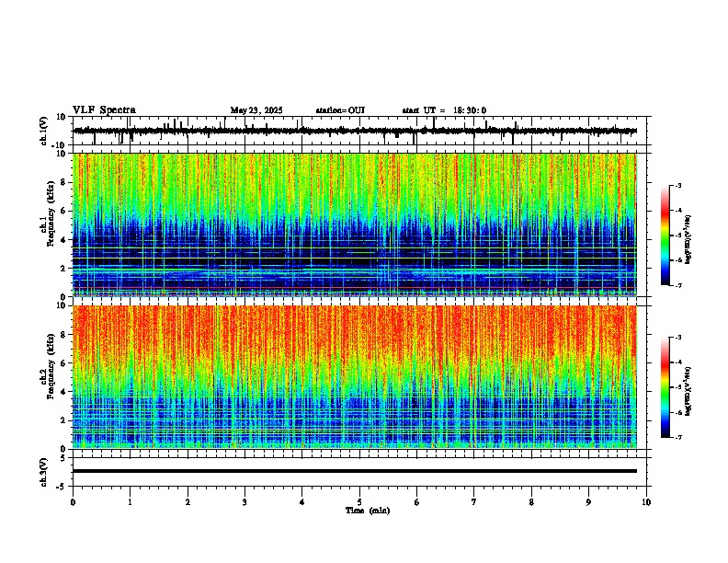The image size is (728, 563).
Task: Click time axis tick label "8"
Action: pos(531,502)
